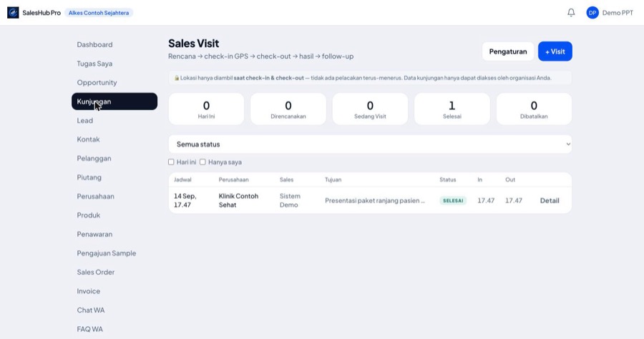Image resolution: width=644 pixels, height=339 pixels.
Task: Tick the Hanya saya checkbox
Action: (203, 162)
